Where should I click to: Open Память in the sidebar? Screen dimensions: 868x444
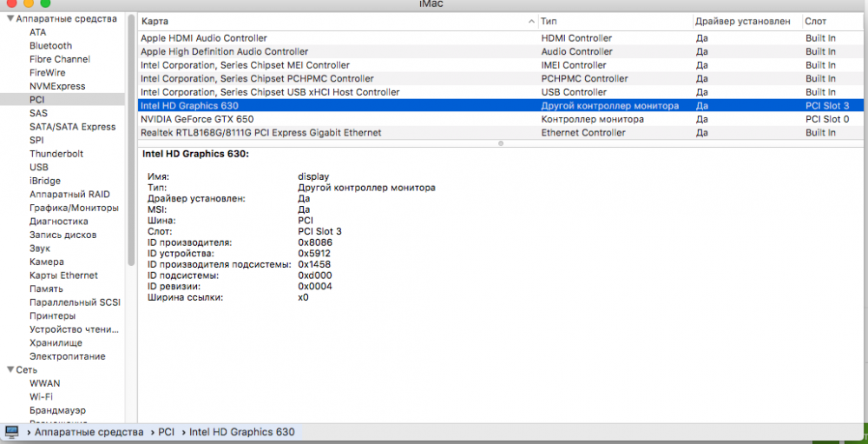click(46, 288)
